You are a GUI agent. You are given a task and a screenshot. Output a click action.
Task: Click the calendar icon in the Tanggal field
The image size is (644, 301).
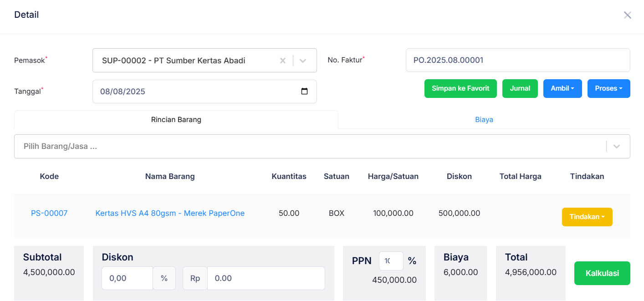click(304, 91)
